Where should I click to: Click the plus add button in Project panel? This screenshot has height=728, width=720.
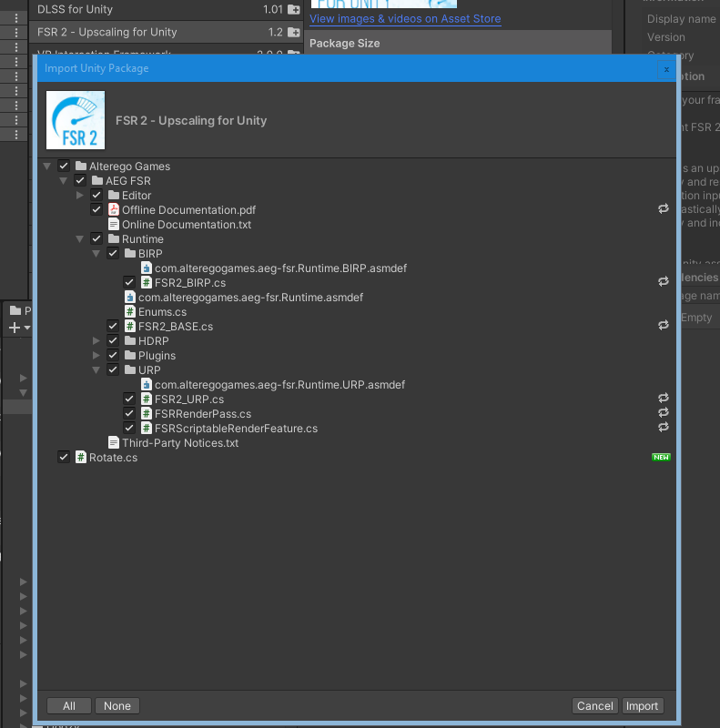[x=15, y=328]
